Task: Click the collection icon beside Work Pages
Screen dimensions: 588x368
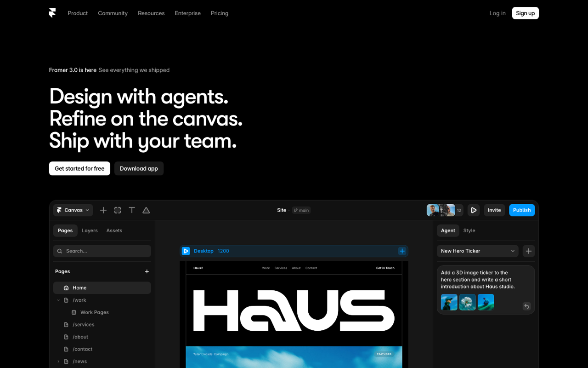Action: click(x=74, y=312)
